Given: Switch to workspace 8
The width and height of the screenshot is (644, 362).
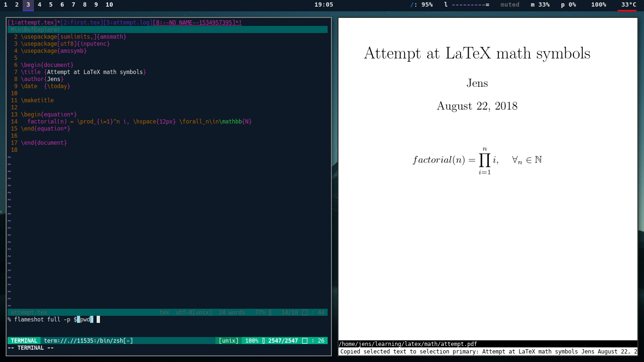Looking at the screenshot, I should pyautogui.click(x=85, y=5).
